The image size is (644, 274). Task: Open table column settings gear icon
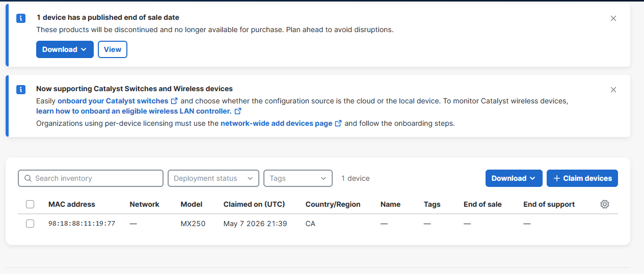(x=605, y=204)
